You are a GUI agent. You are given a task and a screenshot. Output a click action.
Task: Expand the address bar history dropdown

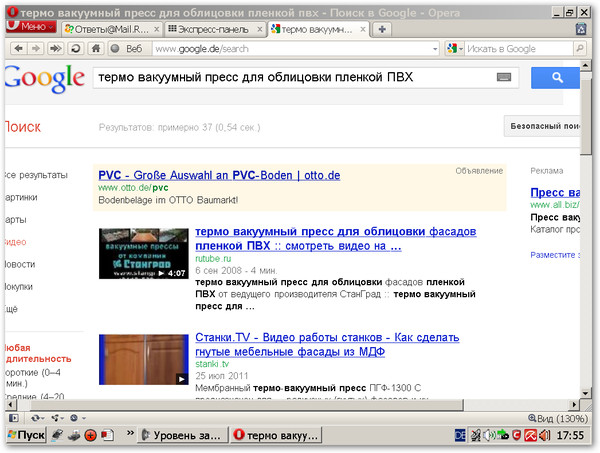tap(435, 49)
